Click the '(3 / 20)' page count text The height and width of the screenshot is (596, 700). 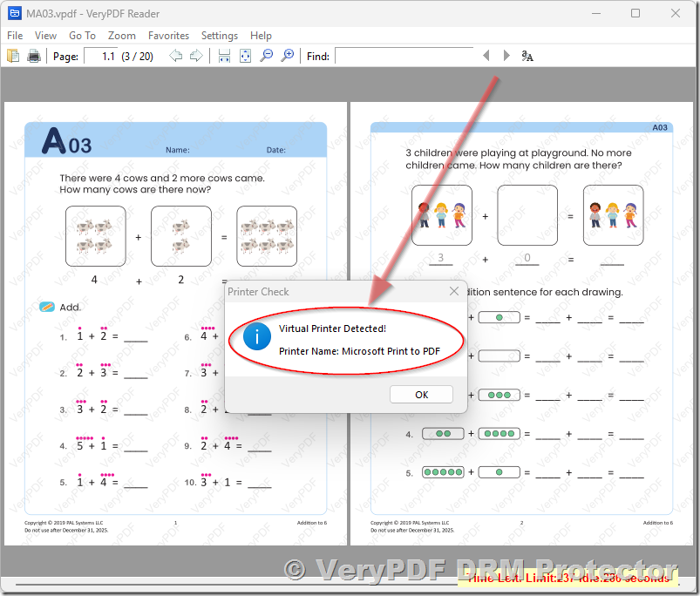(137, 57)
